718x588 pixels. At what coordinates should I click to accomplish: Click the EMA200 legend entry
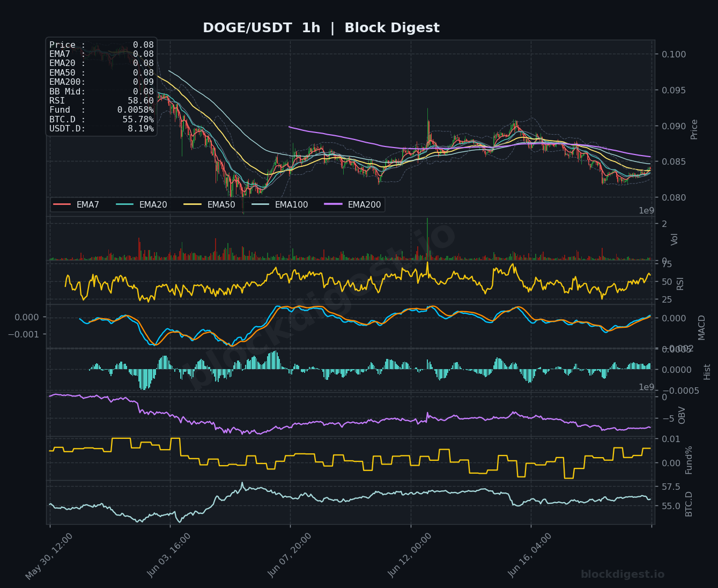[x=353, y=204]
